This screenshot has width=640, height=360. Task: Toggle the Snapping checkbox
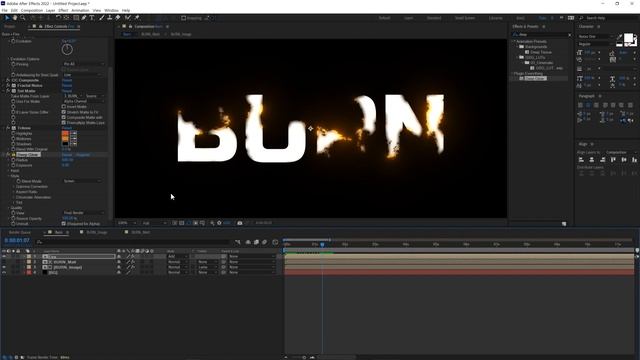(184, 18)
